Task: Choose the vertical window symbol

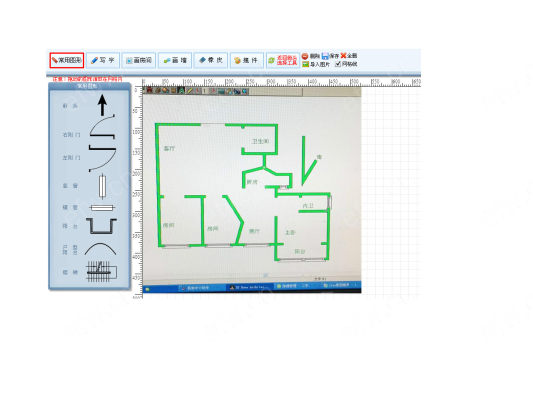Action: point(102,186)
